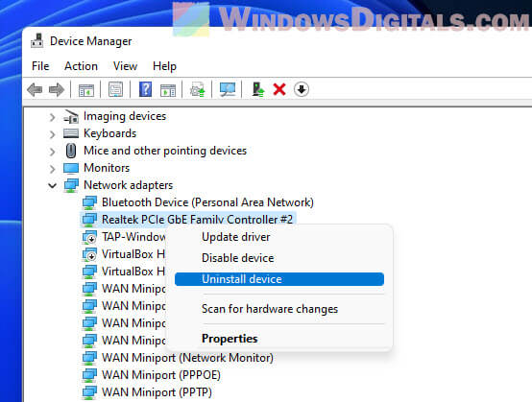This screenshot has width=532, height=402.
Task: Select the TAP-Windows adapter entry
Action: point(133,237)
